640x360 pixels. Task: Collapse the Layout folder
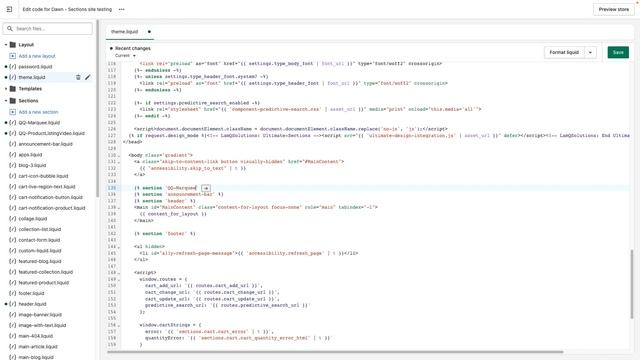click(x=6, y=44)
